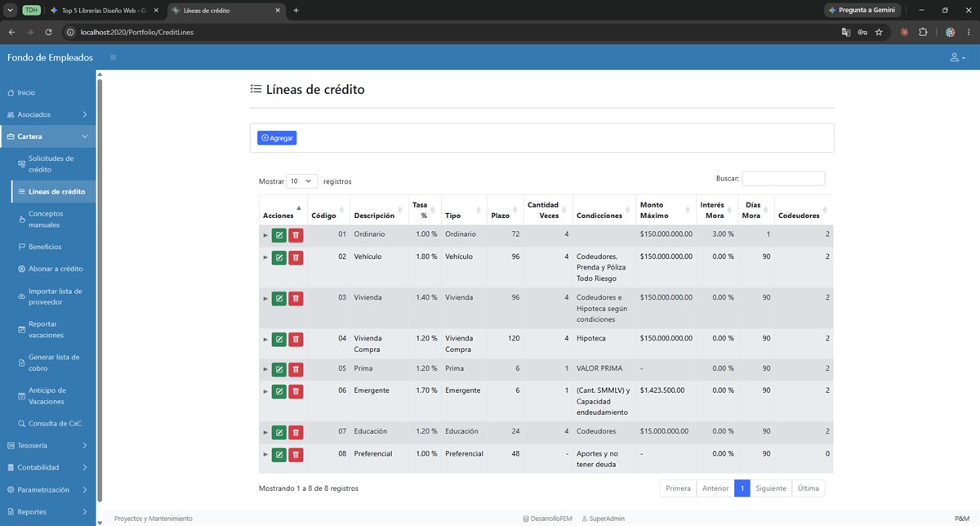Open a new browser tab
Viewport: 980px width, 526px height.
[x=296, y=11]
